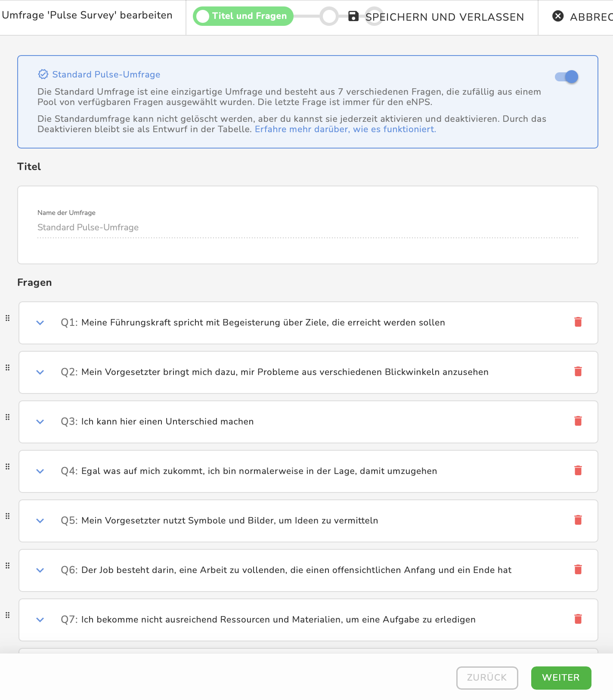Viewport: 613px width, 700px height.
Task: Expand question Q6 with its chevron
Action: (x=40, y=570)
